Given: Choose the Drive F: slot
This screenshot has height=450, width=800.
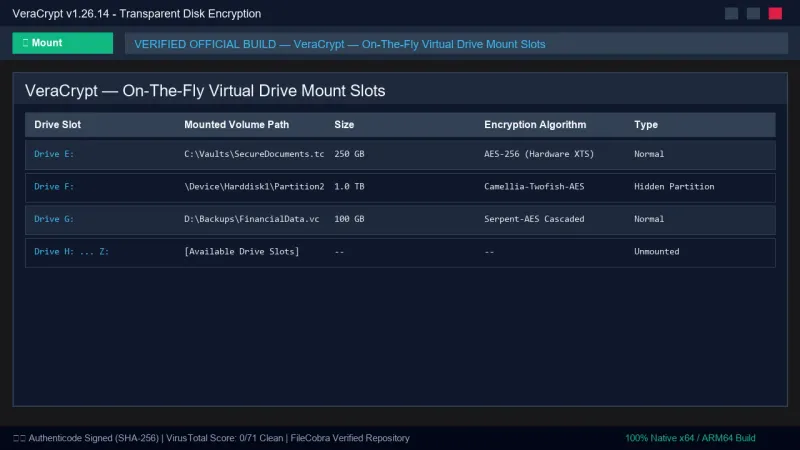Looking at the screenshot, I should pyautogui.click(x=54, y=187).
